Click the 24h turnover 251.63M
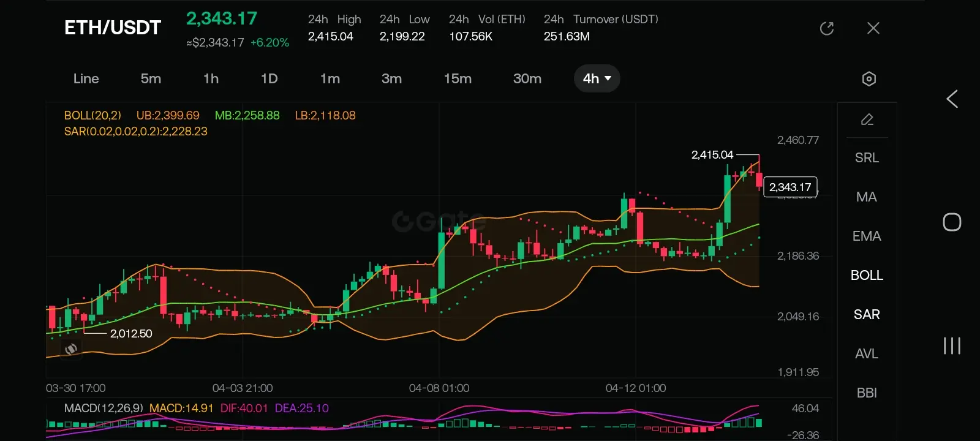Image resolution: width=980 pixels, height=441 pixels. [567, 36]
